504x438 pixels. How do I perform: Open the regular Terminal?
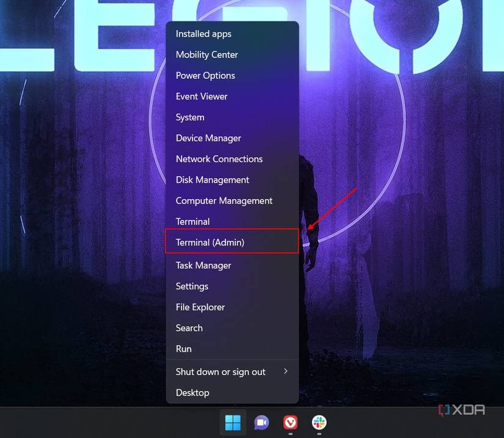[x=192, y=221]
